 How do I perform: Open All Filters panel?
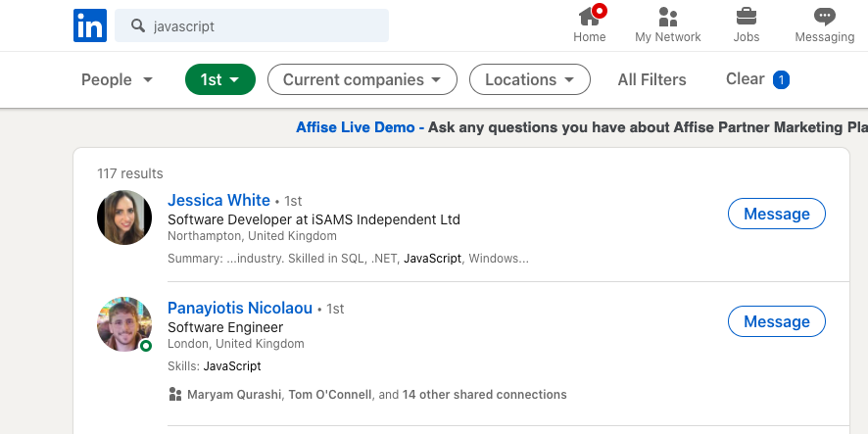pos(651,79)
